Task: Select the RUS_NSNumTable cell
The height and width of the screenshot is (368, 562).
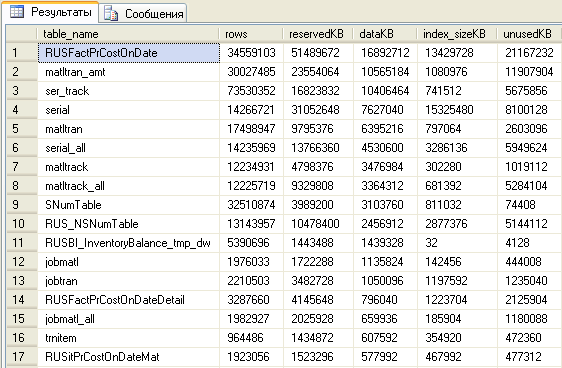Action: tap(129, 224)
